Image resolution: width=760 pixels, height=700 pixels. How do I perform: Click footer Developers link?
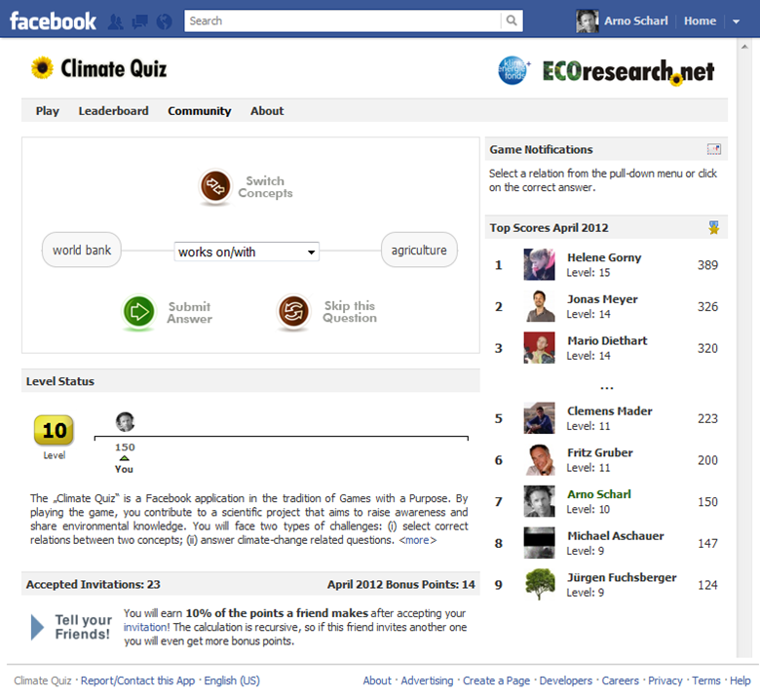pyautogui.click(x=566, y=681)
